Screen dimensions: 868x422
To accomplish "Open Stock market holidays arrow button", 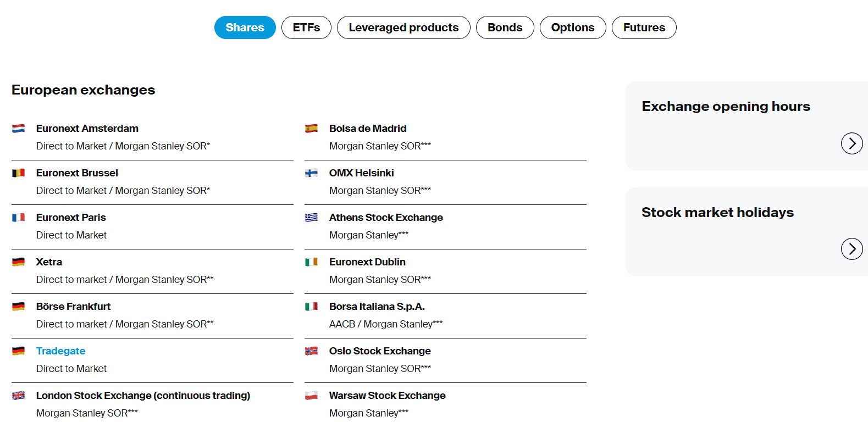I will (852, 249).
